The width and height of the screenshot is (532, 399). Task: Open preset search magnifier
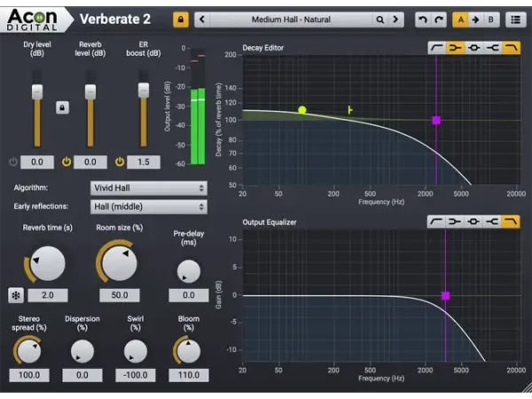(x=380, y=20)
